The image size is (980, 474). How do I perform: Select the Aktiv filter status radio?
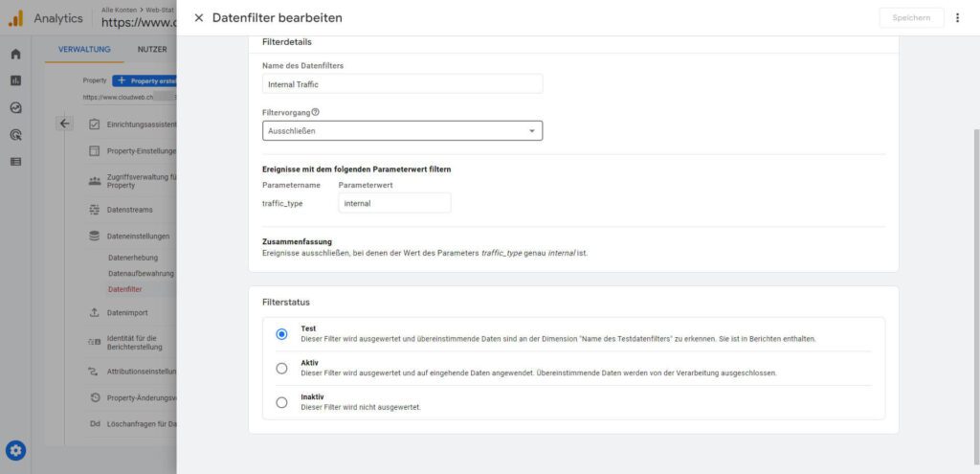click(282, 369)
